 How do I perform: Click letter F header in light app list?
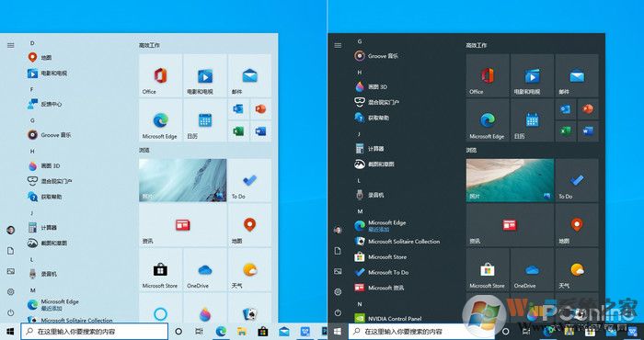tap(32, 89)
